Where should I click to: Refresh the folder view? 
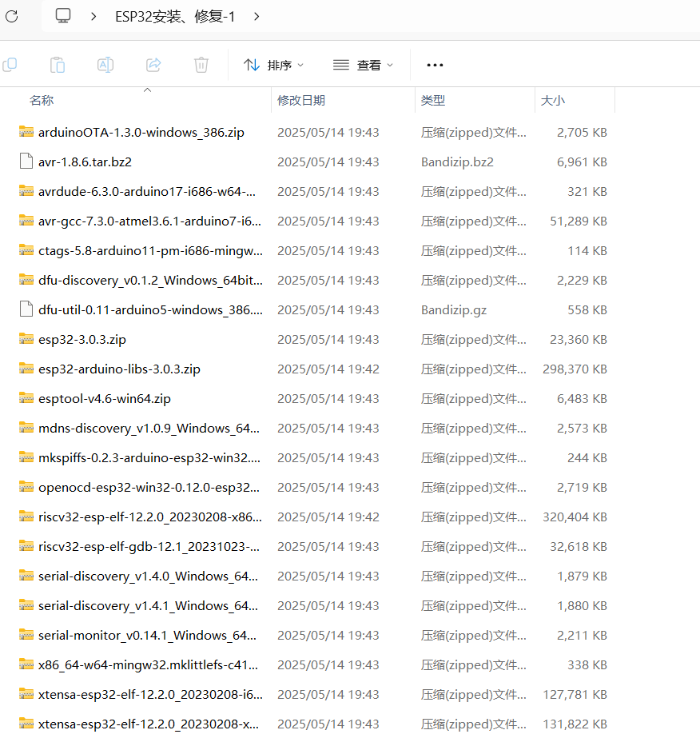coord(12,16)
